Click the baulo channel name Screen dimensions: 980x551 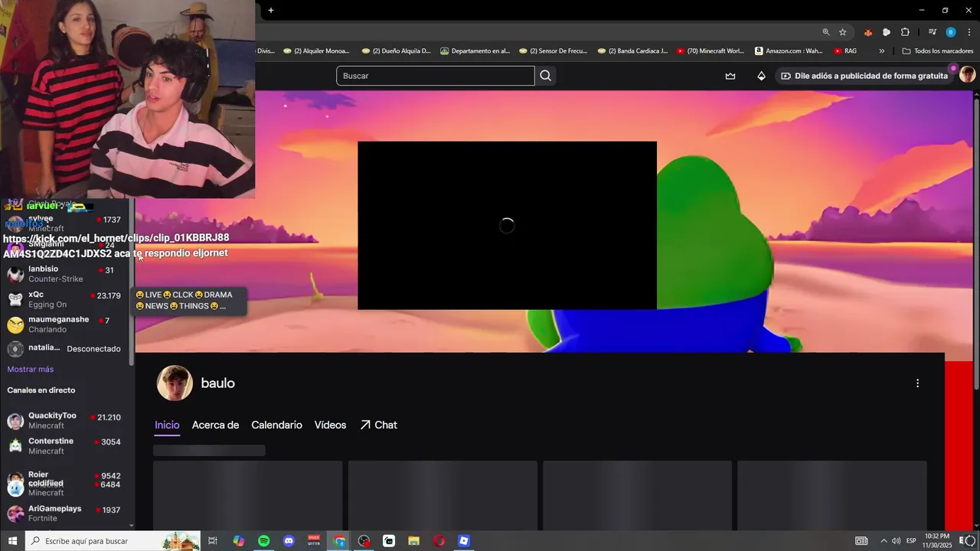(x=217, y=383)
